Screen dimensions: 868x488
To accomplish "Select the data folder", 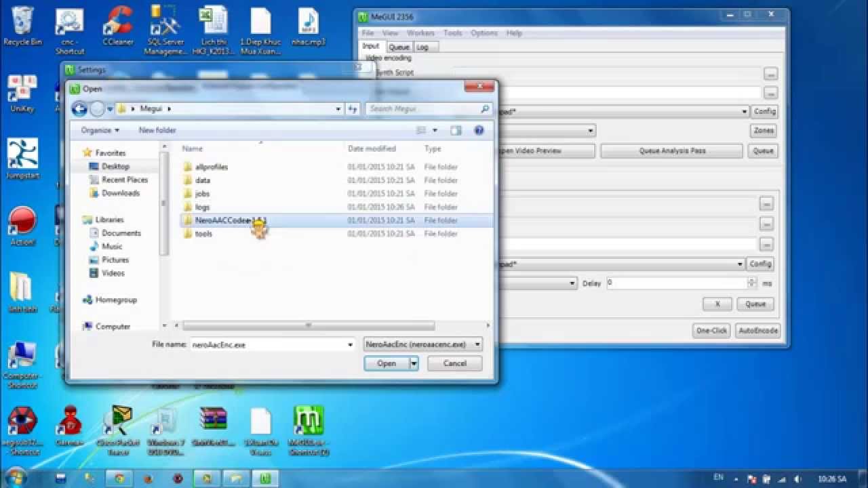I will 202,180.
